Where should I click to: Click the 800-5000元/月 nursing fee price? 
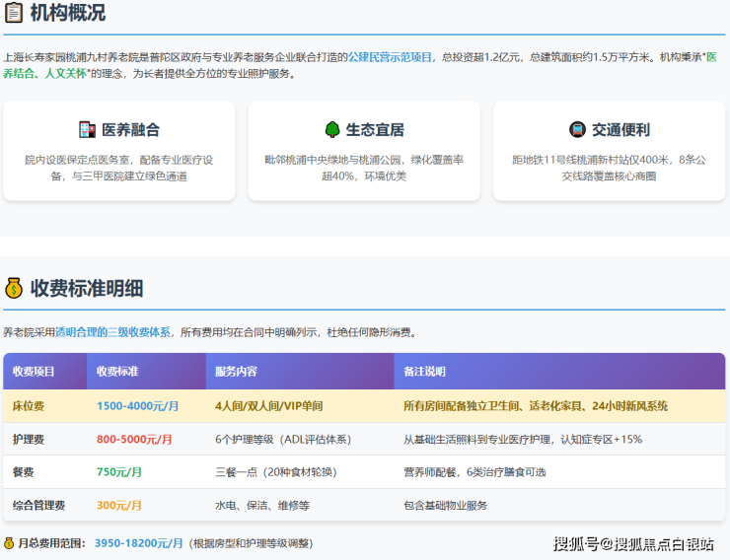point(134,440)
